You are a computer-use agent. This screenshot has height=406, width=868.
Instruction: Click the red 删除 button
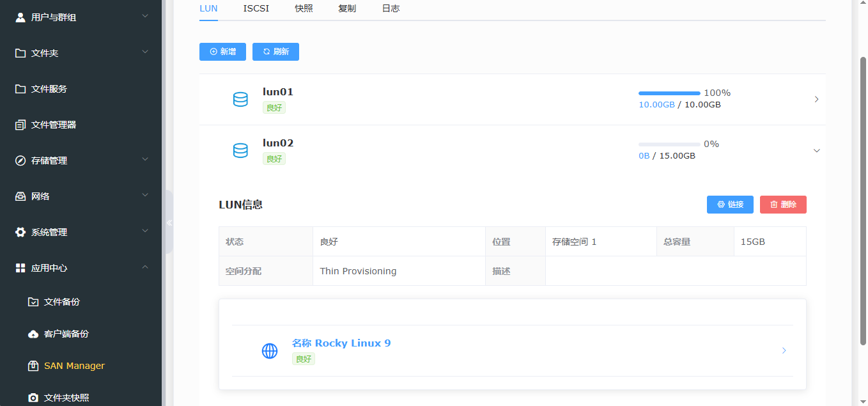point(783,204)
